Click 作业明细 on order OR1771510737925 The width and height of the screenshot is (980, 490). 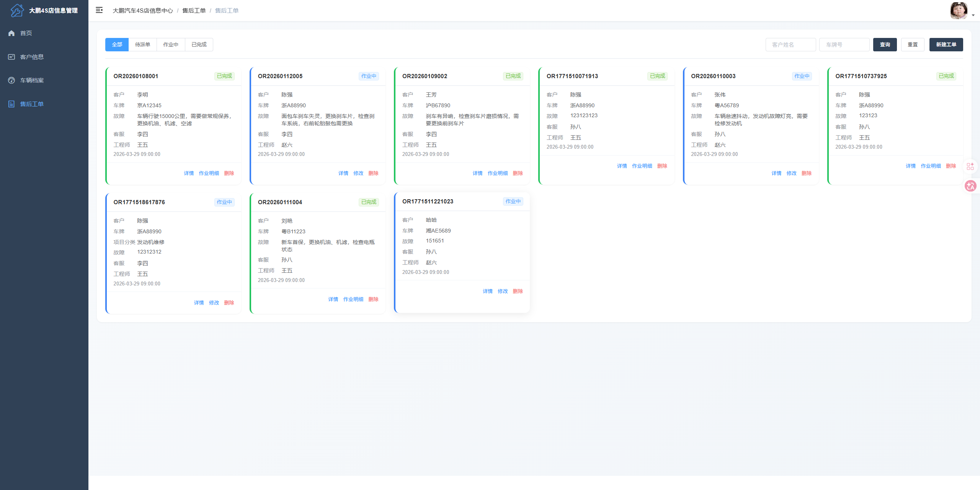[x=931, y=166]
